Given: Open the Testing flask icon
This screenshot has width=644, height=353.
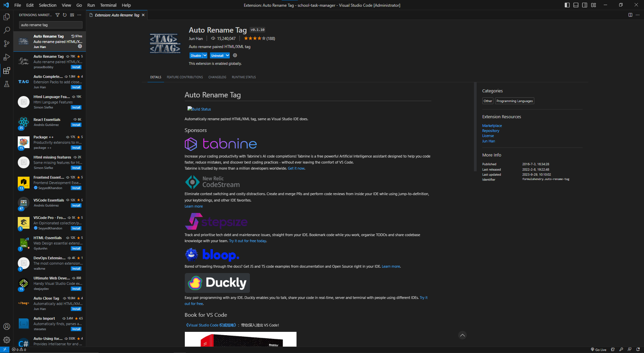Looking at the screenshot, I should (6, 84).
